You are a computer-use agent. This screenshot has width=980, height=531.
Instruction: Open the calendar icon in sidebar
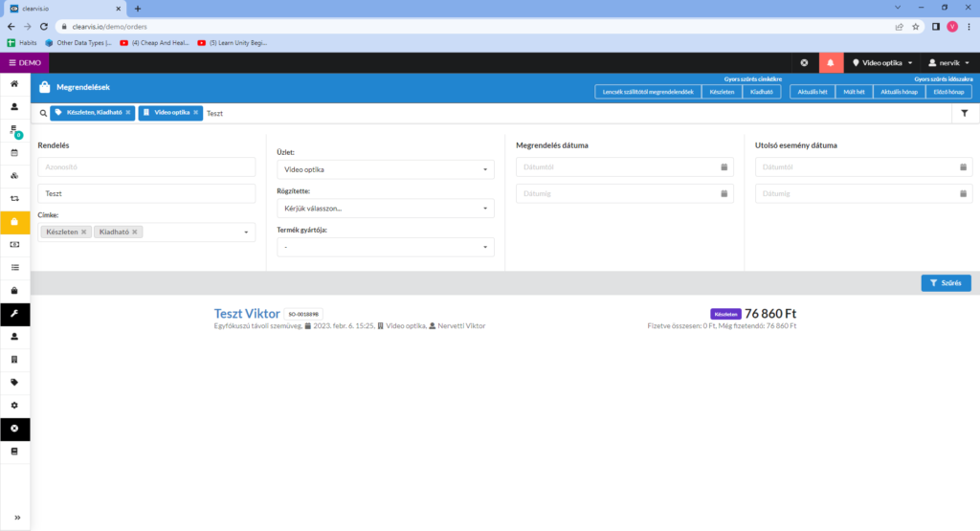tap(14, 152)
